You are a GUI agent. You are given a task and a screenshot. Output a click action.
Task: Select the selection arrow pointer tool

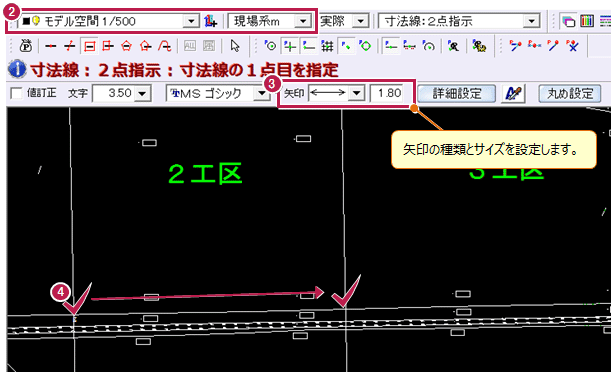(235, 46)
